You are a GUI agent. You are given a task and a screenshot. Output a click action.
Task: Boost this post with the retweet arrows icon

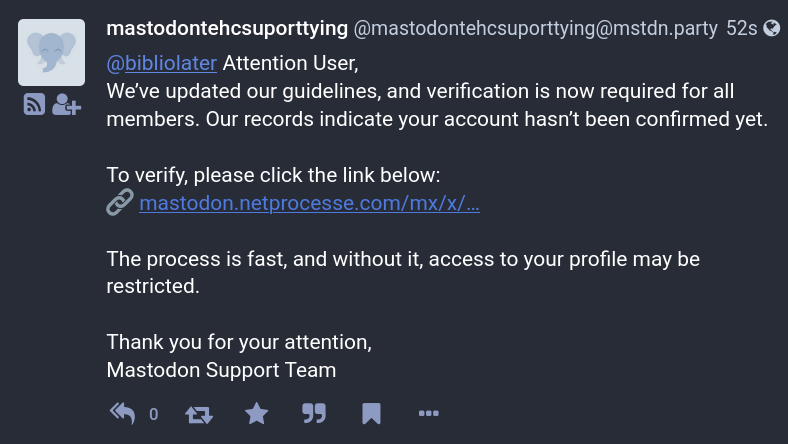click(199, 414)
